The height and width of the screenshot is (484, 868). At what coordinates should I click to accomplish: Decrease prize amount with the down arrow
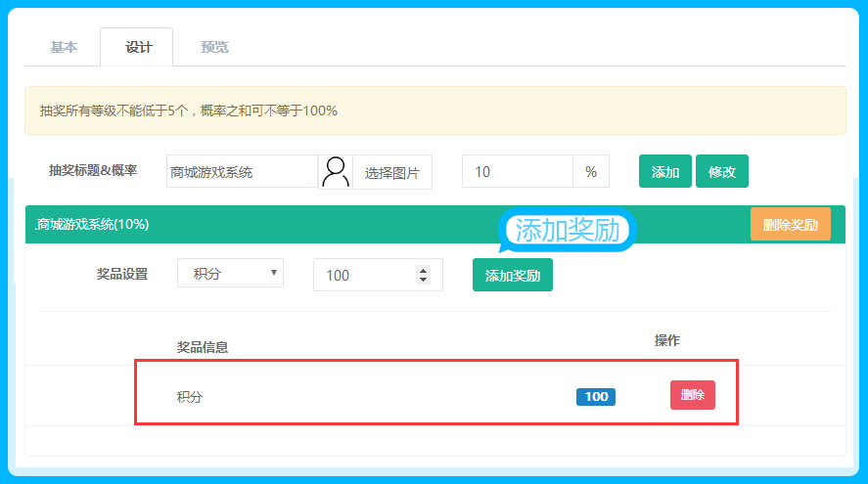(x=423, y=280)
